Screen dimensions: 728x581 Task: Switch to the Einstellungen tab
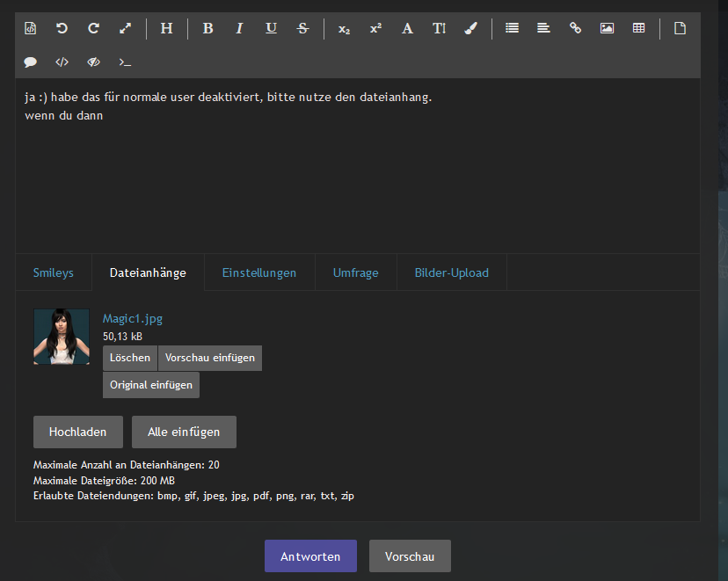click(x=258, y=272)
